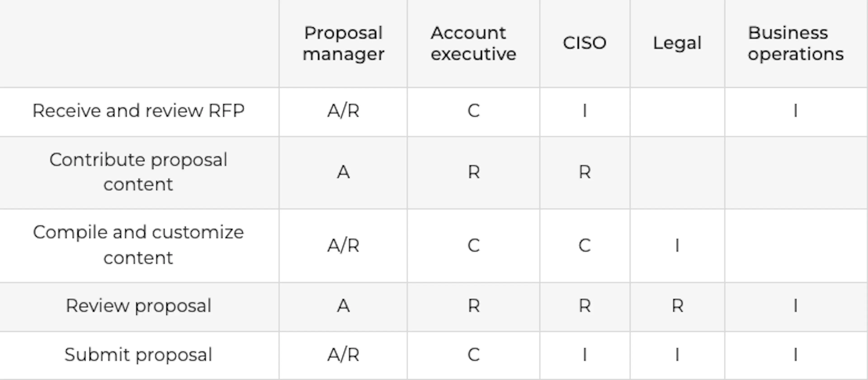Viewport: 868px width, 380px height.
Task: Click CISO cell in Compile and customize row
Action: click(x=585, y=245)
